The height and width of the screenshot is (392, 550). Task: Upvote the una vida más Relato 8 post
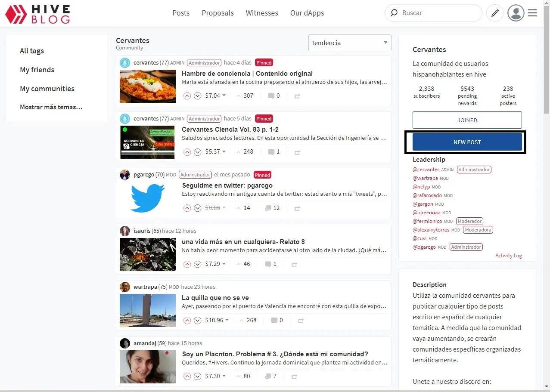[x=187, y=264]
